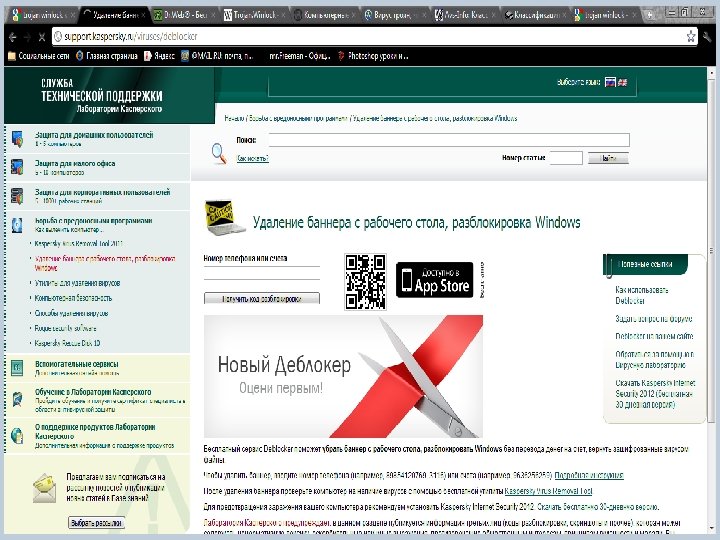Open Kaspersky Virus Removal Tool text link

pyautogui.click(x=548, y=491)
